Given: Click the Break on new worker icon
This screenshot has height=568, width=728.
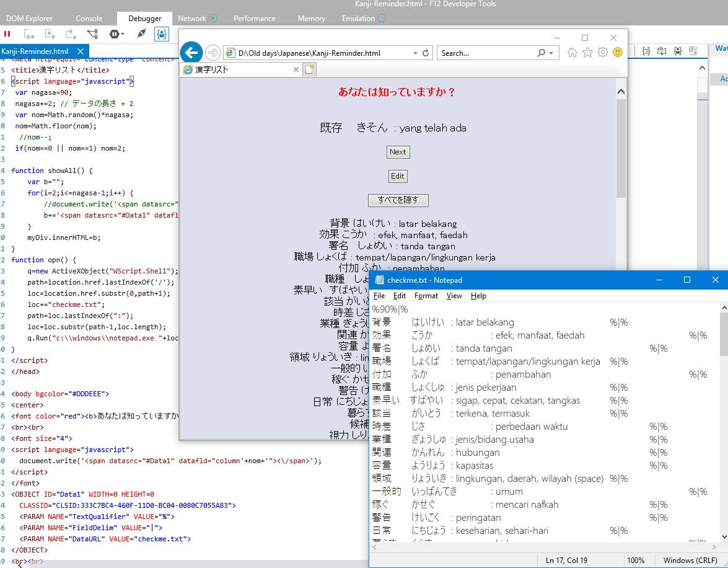Looking at the screenshot, I should pos(92,34).
